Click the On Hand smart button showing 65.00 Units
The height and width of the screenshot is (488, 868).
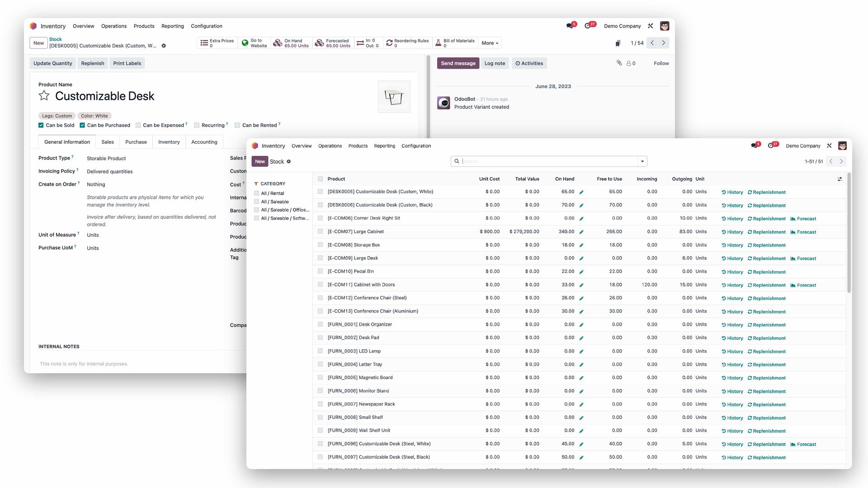point(291,43)
